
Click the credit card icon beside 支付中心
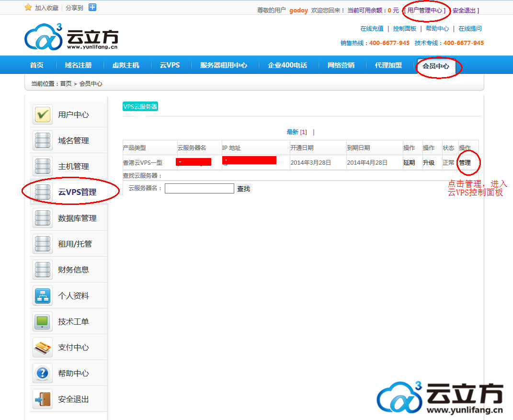pos(43,347)
